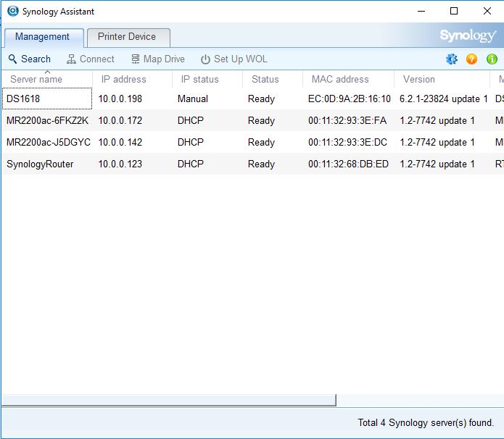Click the Map Drive icon
This screenshot has height=439, width=504.
click(136, 59)
